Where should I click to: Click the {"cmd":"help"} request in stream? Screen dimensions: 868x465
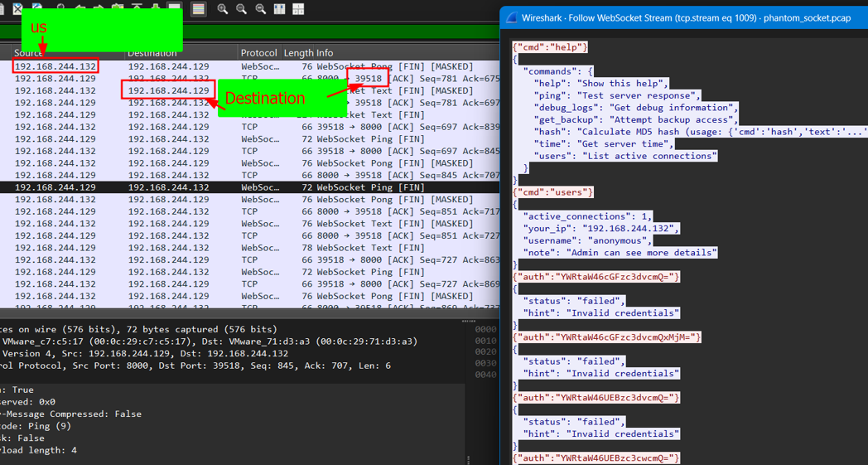[x=550, y=47]
